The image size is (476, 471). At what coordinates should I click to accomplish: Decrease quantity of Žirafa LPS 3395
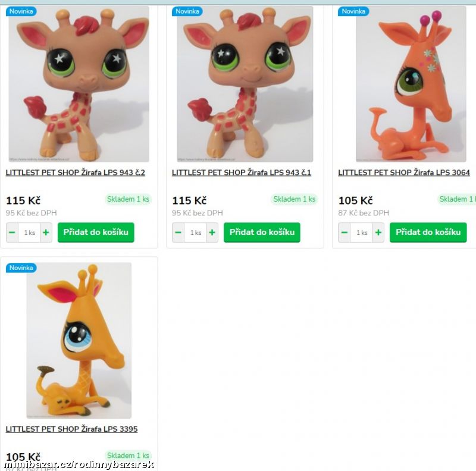12,469
